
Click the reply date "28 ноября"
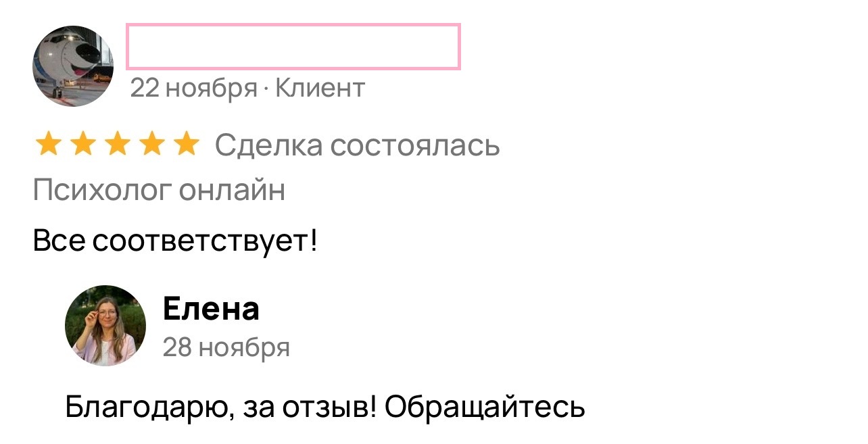coord(226,347)
